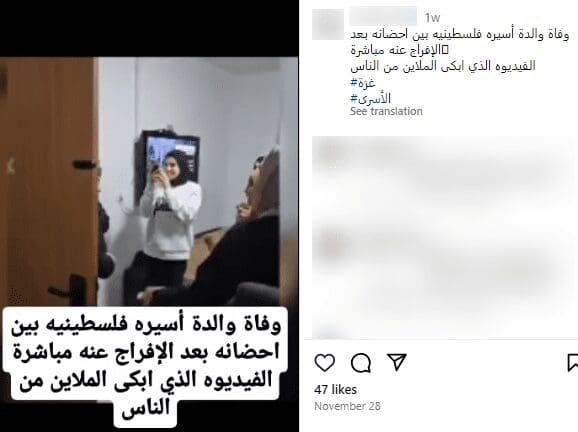Click the November 28 post date
The height and width of the screenshot is (432, 578).
347,406
